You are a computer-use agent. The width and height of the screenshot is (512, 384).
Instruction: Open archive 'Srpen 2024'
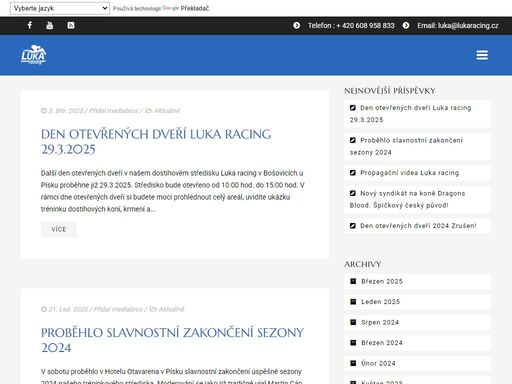click(x=380, y=322)
